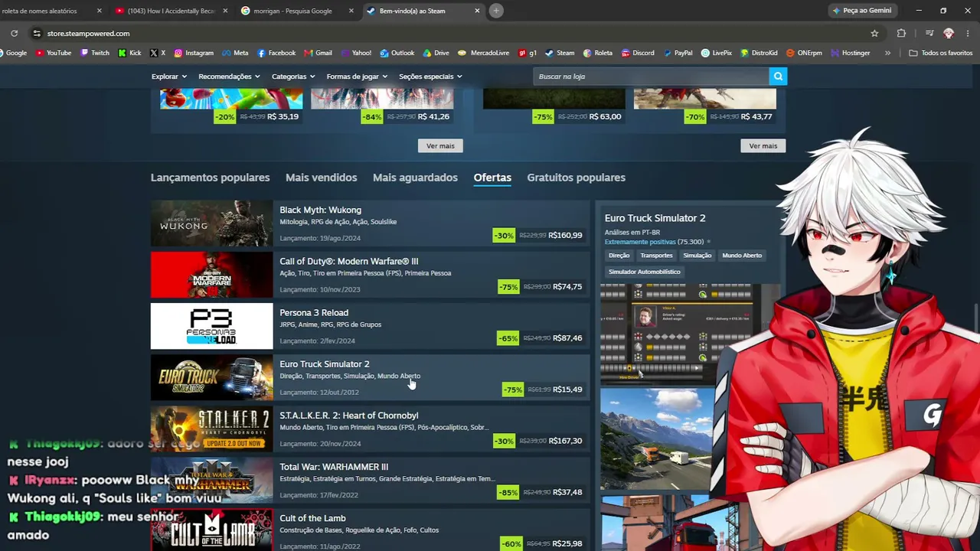Open the Hostinger bookmark
Screen dimensions: 980x551
(x=850, y=53)
